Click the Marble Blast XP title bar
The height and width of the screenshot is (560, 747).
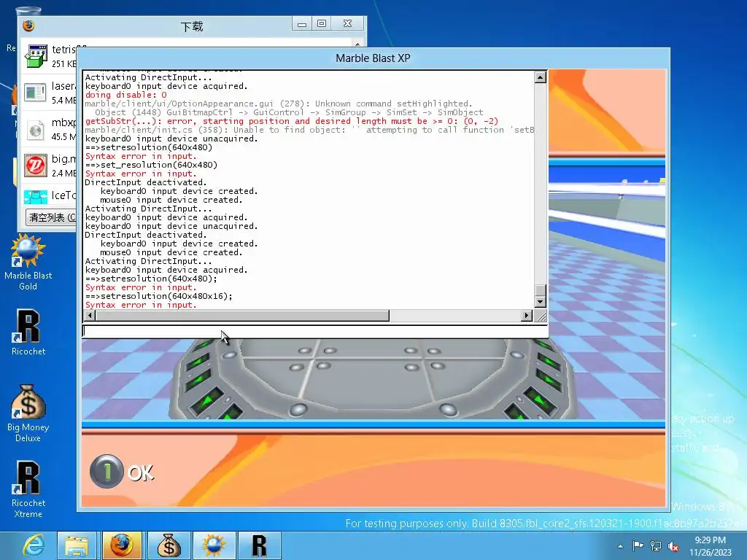(373, 58)
